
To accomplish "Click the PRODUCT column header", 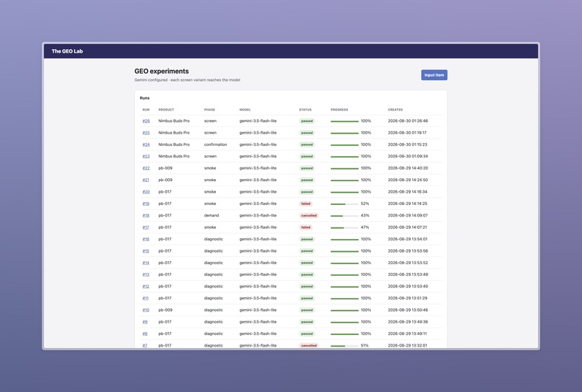I will click(x=166, y=110).
